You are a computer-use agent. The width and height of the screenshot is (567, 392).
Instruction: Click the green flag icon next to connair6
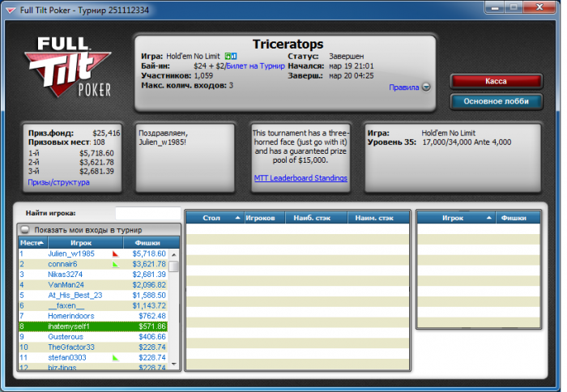[x=115, y=264]
